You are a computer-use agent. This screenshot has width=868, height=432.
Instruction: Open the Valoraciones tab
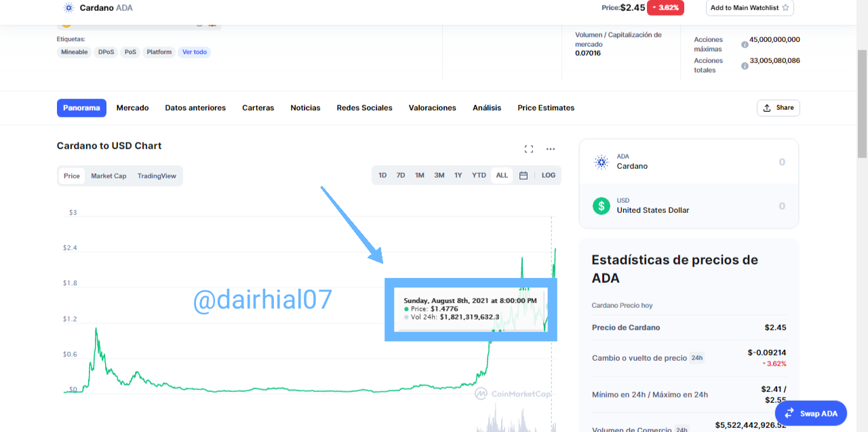tap(432, 108)
